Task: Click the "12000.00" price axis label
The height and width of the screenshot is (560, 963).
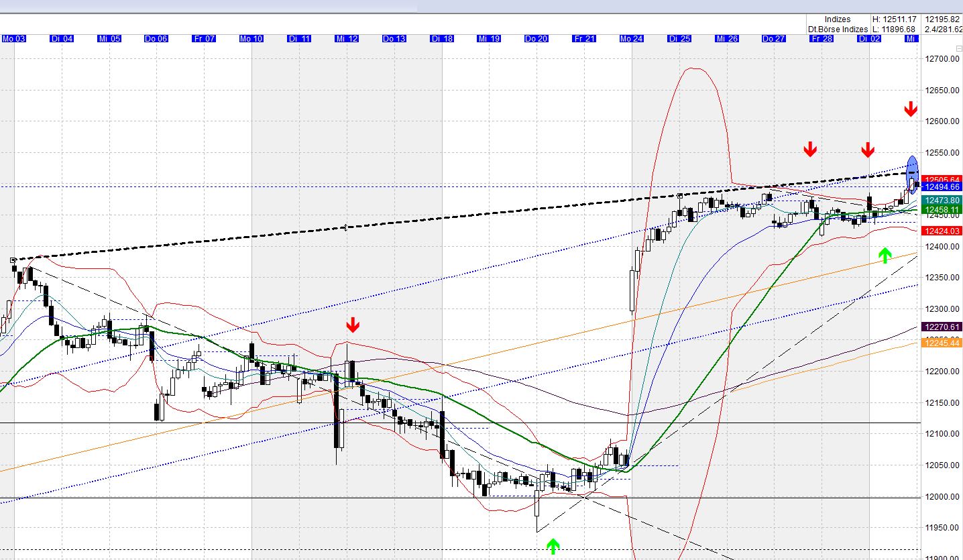Action: click(942, 497)
